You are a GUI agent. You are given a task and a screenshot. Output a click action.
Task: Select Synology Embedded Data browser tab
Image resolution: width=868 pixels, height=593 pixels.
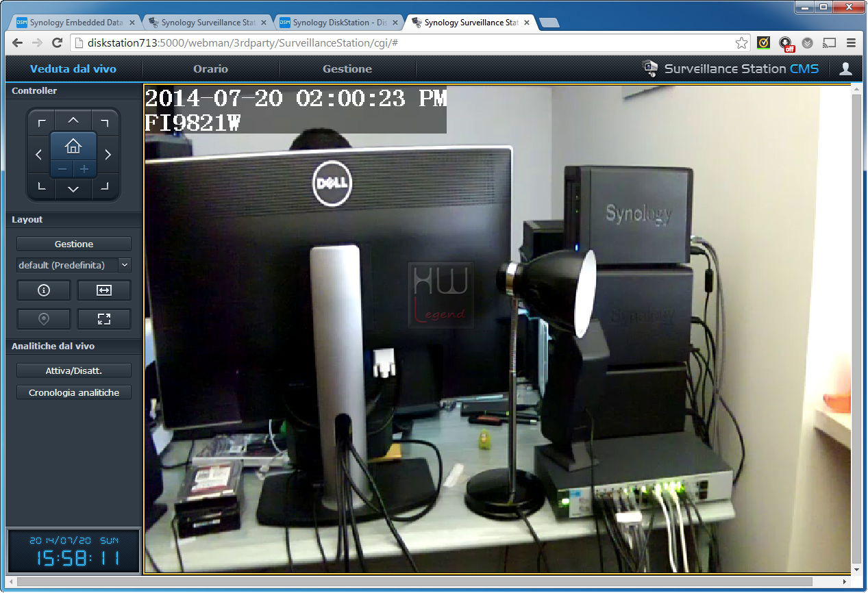[x=75, y=23]
